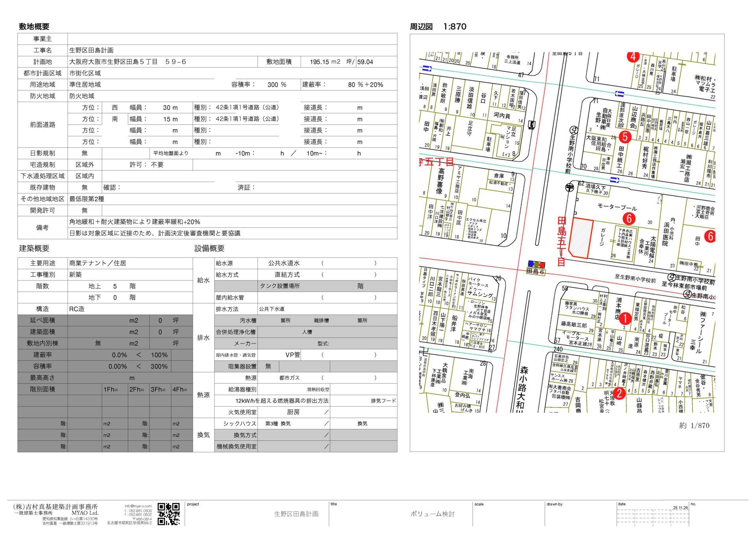The width and height of the screenshot is (756, 535).
Task: Click red circle marker number 4 on map
Action: click(x=633, y=56)
